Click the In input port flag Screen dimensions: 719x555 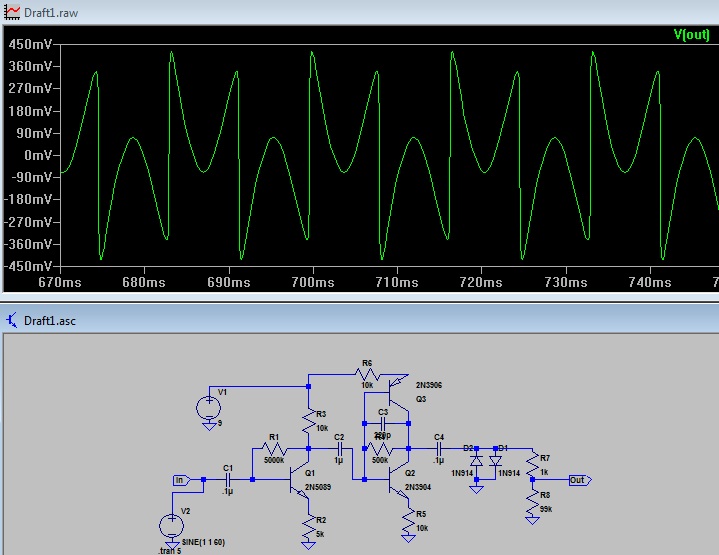click(x=180, y=479)
